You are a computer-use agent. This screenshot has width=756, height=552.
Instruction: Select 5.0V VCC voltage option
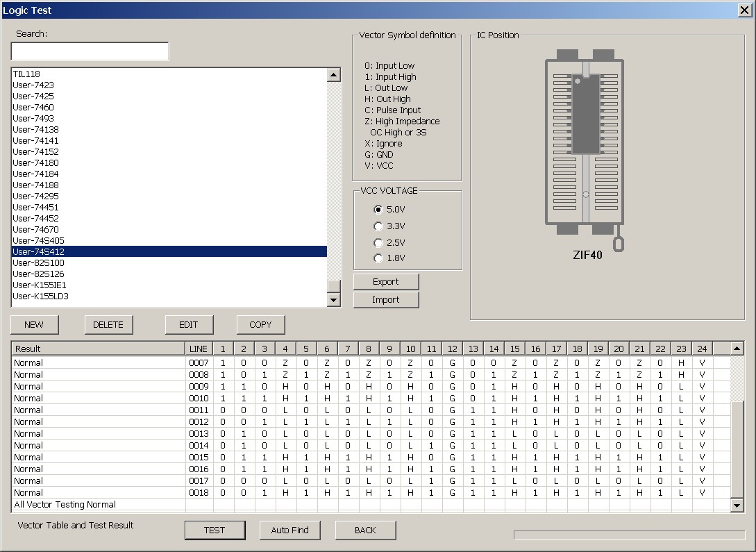coord(378,210)
